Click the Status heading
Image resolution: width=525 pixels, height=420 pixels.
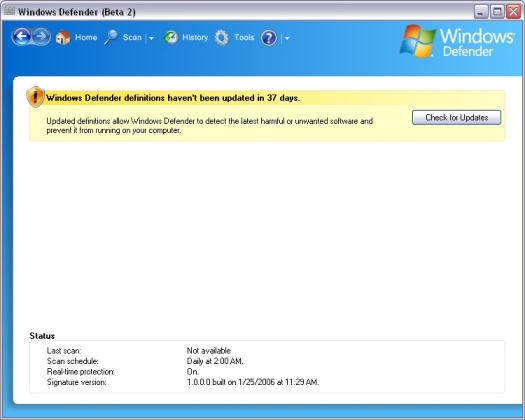(x=42, y=336)
